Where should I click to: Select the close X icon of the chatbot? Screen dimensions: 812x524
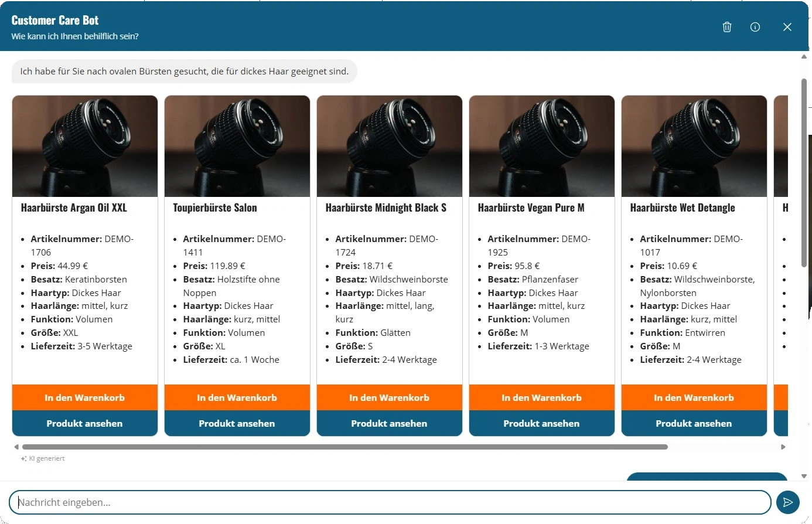pyautogui.click(x=787, y=27)
